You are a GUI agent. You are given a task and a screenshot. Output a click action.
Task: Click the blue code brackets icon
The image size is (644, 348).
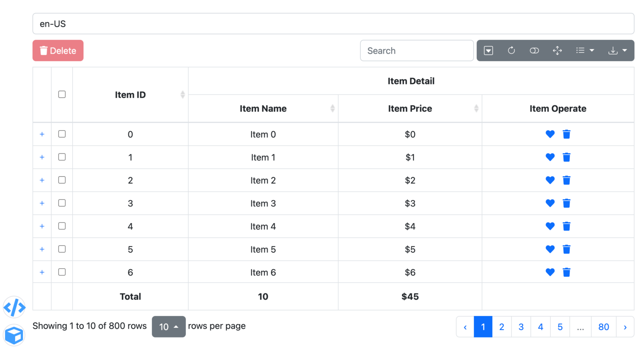(14, 307)
